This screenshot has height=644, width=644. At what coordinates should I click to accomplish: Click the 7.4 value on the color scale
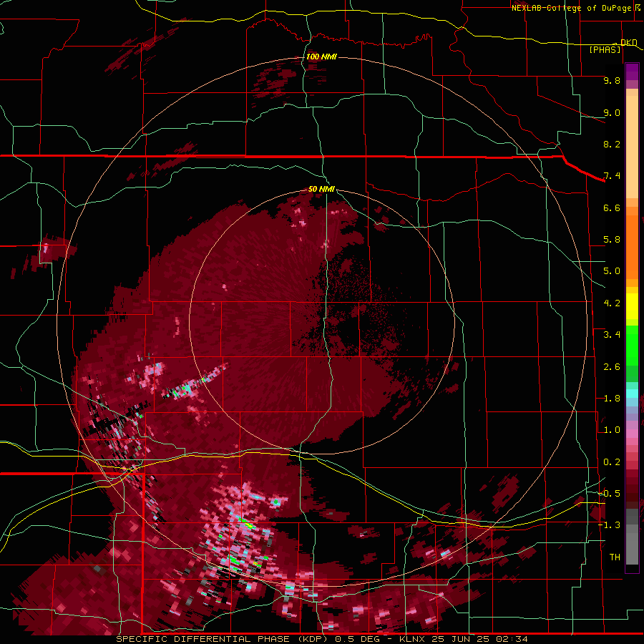[x=612, y=176]
